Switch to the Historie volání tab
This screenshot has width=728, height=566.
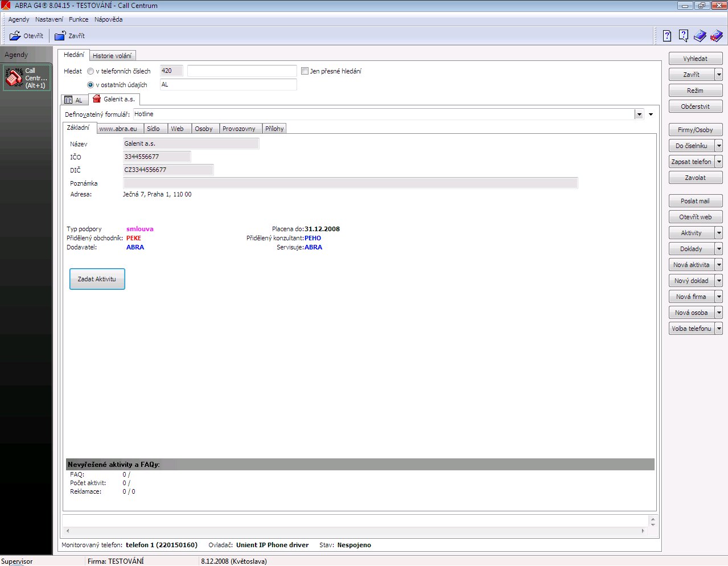coord(112,56)
